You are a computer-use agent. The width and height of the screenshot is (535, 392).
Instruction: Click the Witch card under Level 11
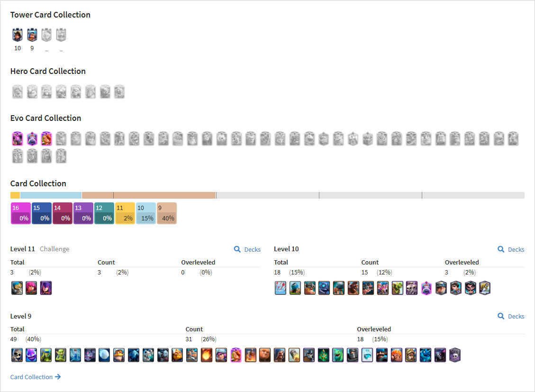pos(46,288)
